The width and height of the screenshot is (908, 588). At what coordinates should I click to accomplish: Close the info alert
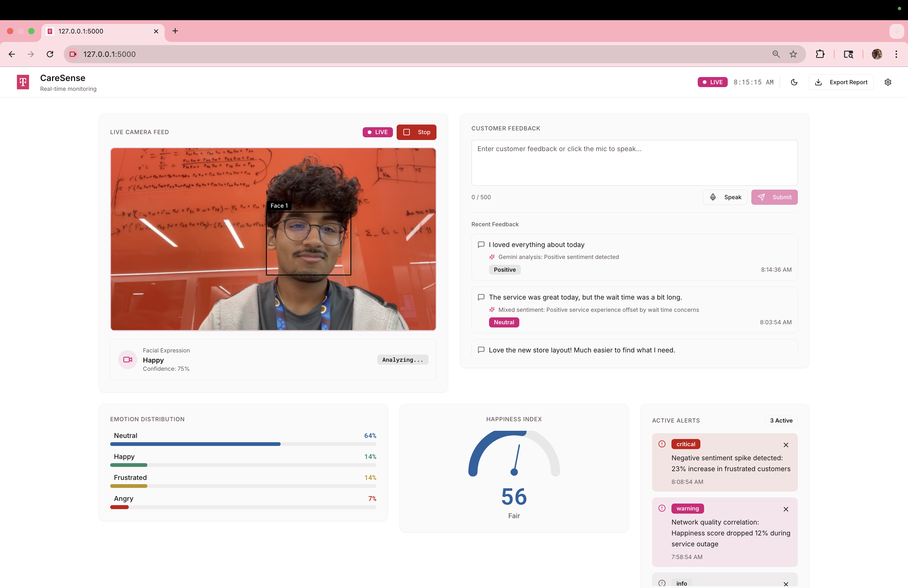[786, 584]
